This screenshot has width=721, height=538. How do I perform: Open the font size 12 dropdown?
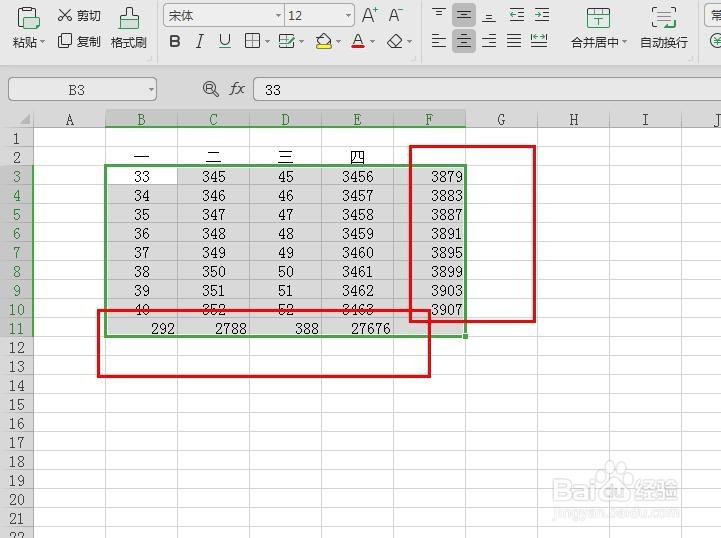point(348,16)
